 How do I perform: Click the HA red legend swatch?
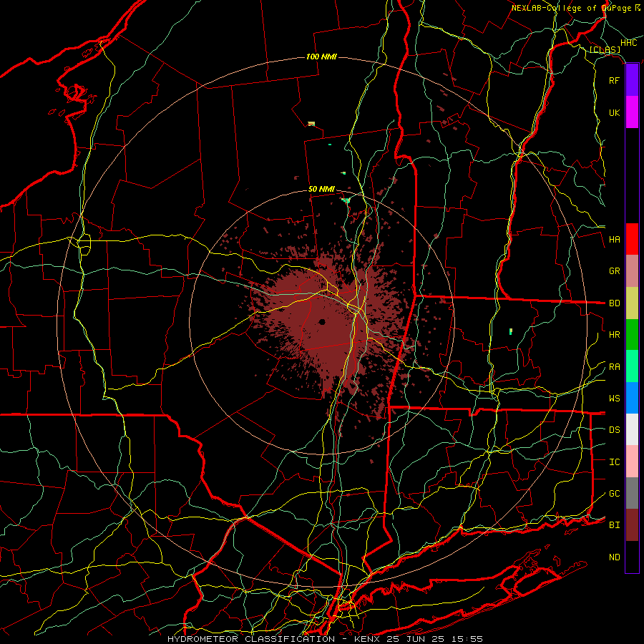(x=632, y=239)
